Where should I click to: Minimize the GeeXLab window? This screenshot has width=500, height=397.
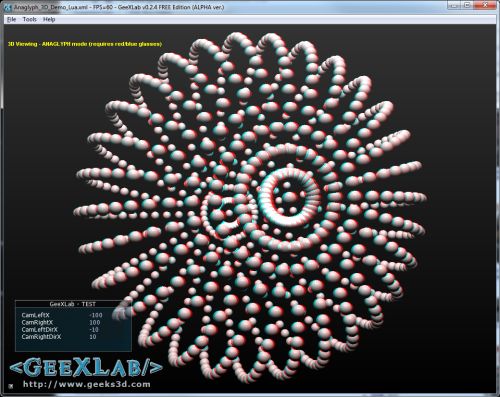point(454,5)
